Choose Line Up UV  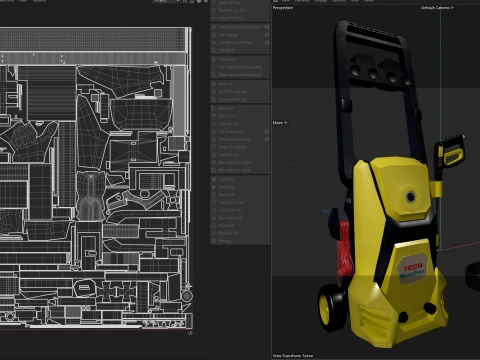click(240, 124)
